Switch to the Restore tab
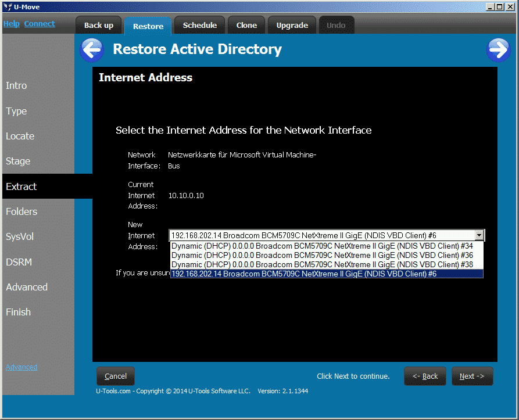Screen dimensions: 519x420 [148, 26]
